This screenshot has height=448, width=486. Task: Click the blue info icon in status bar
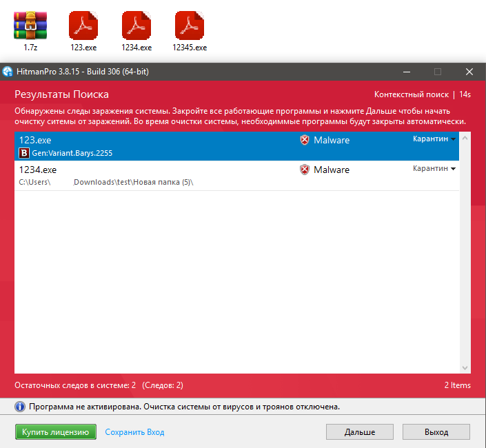pyautogui.click(x=20, y=407)
